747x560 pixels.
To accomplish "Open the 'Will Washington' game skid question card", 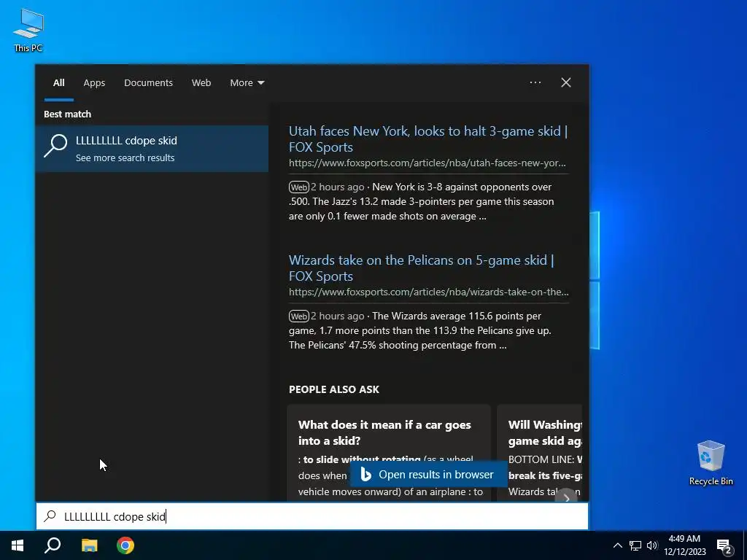I will pos(540,452).
